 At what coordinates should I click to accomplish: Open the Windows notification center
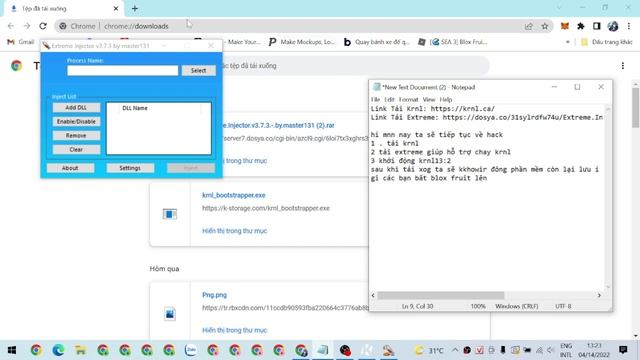click(623, 350)
